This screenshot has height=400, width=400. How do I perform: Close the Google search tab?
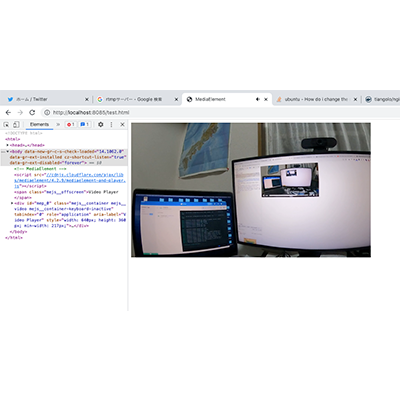point(176,99)
